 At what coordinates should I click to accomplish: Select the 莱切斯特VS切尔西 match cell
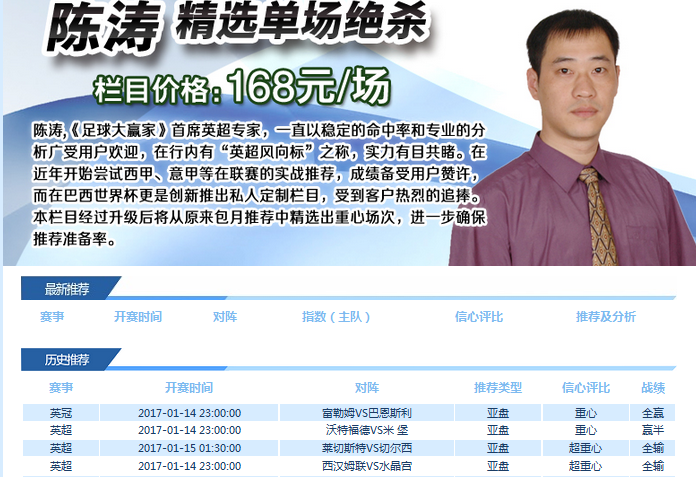click(367, 448)
